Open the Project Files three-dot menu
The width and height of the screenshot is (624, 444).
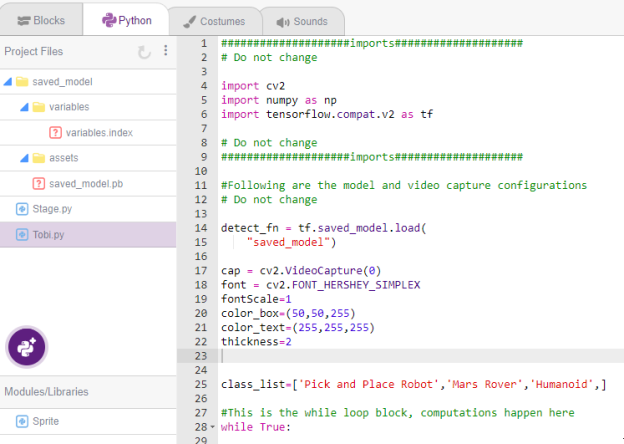pos(166,51)
